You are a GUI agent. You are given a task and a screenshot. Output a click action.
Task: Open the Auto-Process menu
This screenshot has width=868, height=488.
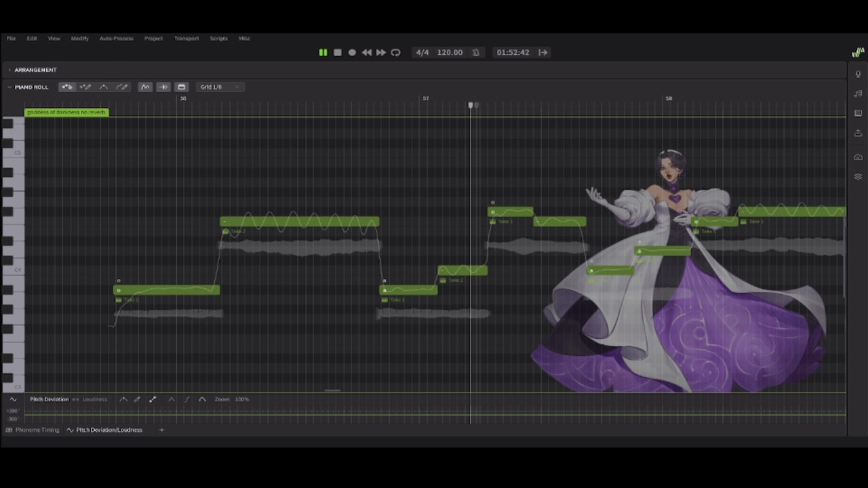pos(117,39)
